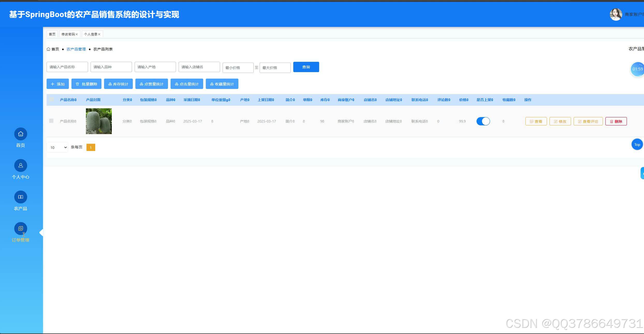
Task: Check the select-all checkbox in table header
Action: tap(51, 99)
